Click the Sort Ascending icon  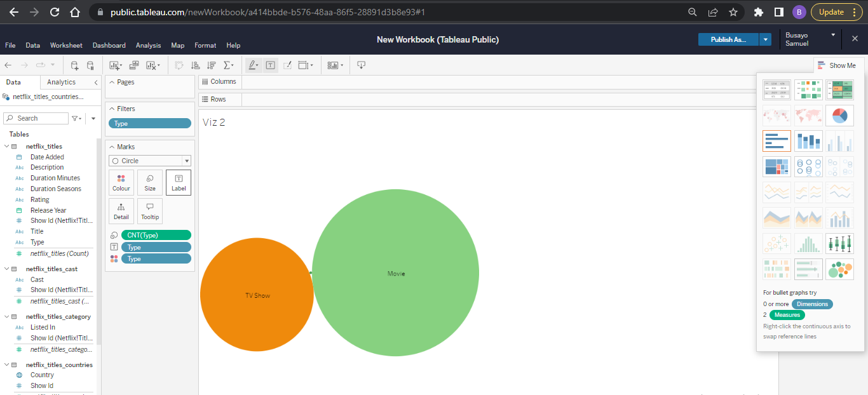pos(195,65)
